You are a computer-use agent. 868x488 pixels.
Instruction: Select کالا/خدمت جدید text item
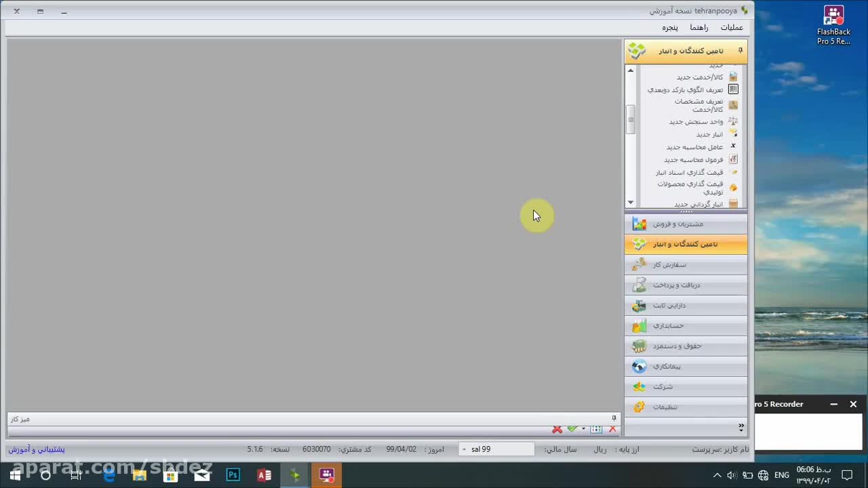coord(700,77)
